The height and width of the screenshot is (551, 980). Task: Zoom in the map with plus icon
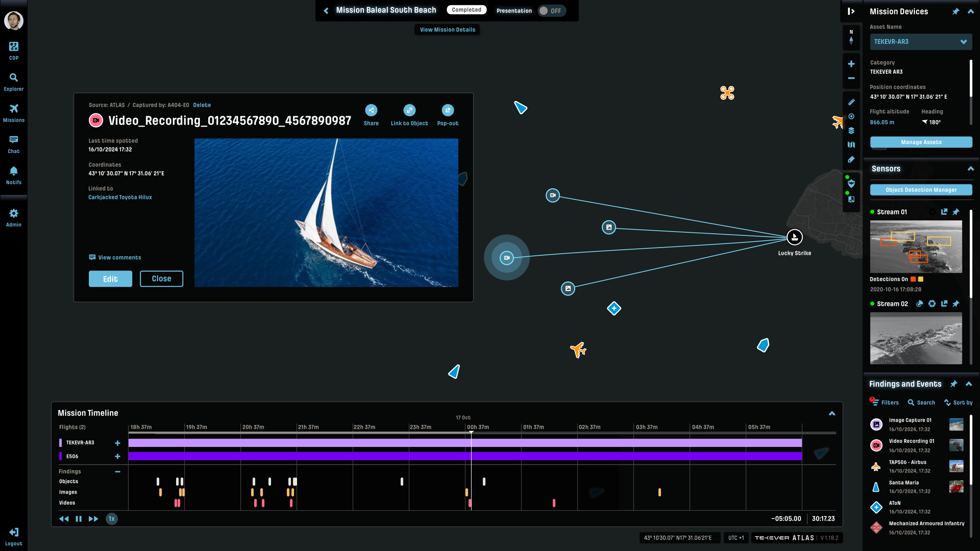[851, 64]
